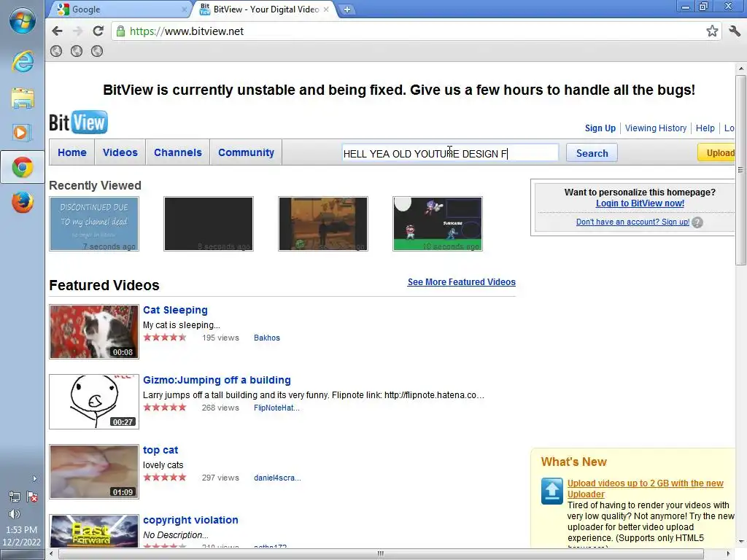747x560 pixels.
Task: Launch Windows Media Player from taskbar
Action: click(x=22, y=133)
